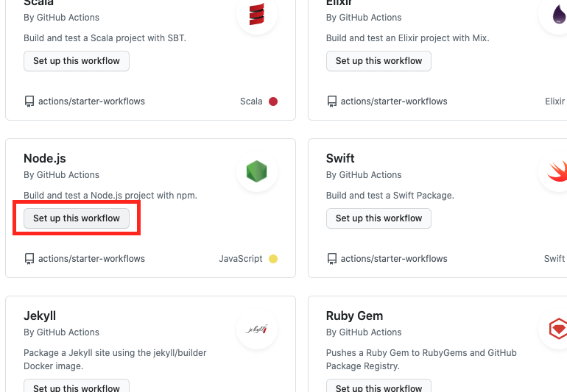
Task: Open actions/starter-workflows link in Node.js card
Action: [x=91, y=259]
